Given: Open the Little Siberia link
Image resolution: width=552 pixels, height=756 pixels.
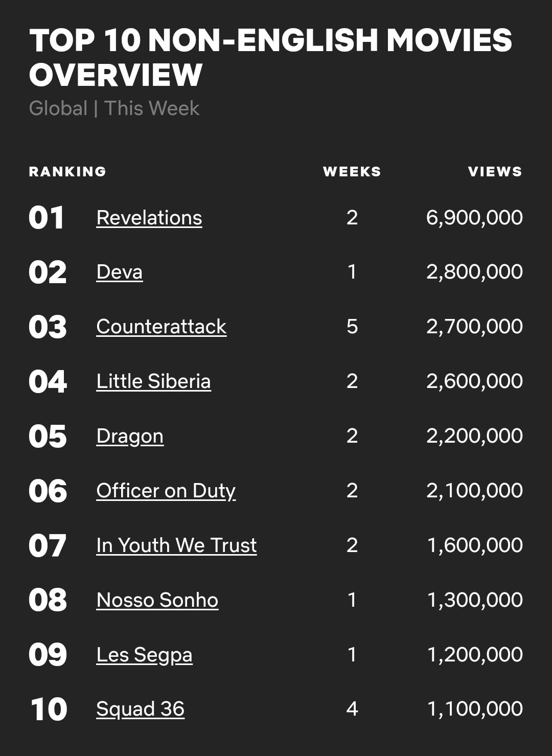Looking at the screenshot, I should pos(154,381).
